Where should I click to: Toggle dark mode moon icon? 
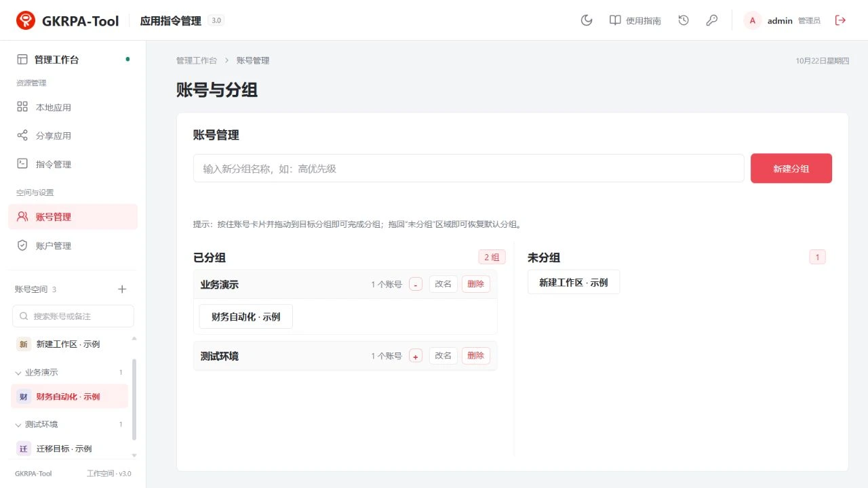point(587,20)
